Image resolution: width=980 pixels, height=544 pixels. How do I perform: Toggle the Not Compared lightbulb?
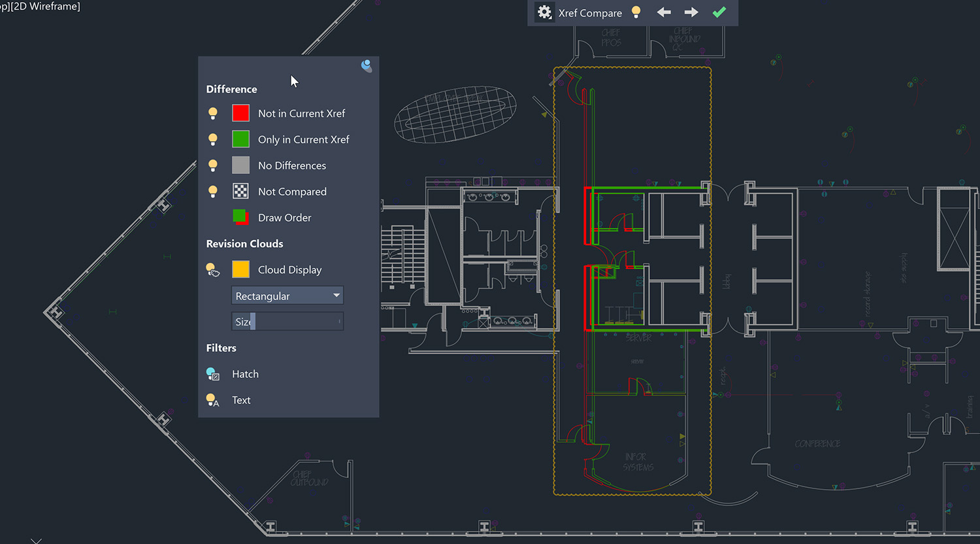(213, 192)
